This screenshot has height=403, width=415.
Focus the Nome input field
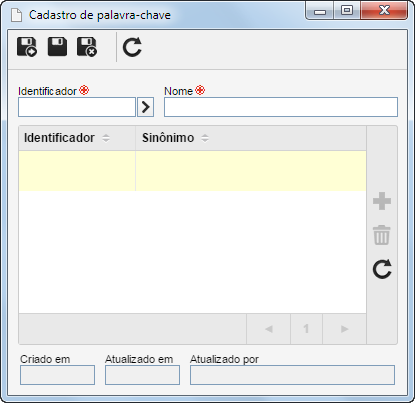coord(281,107)
